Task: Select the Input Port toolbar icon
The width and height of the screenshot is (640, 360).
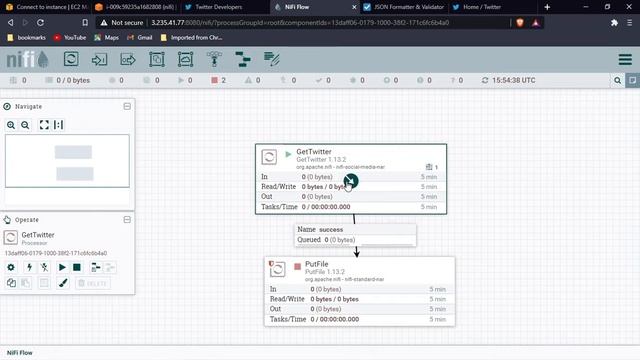Action: (99, 60)
